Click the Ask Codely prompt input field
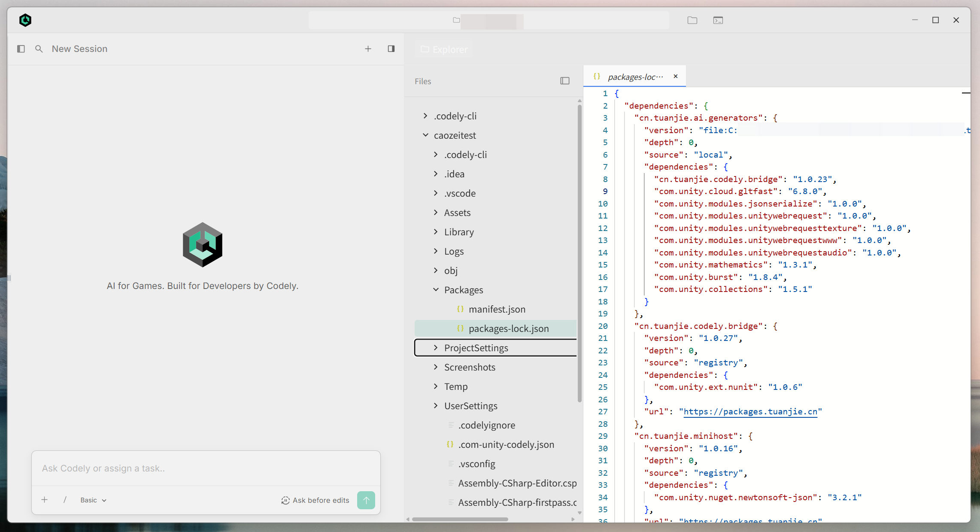This screenshot has width=980, height=532. pyautogui.click(x=206, y=468)
